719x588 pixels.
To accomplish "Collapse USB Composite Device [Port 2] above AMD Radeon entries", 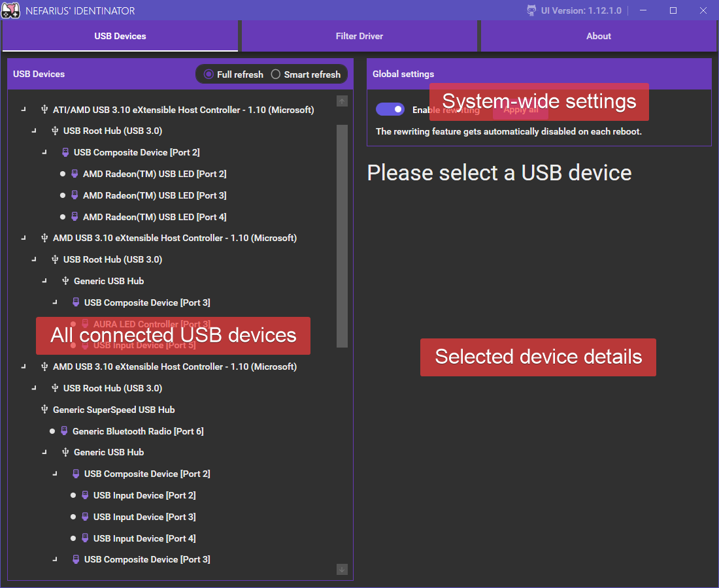I will click(44, 152).
